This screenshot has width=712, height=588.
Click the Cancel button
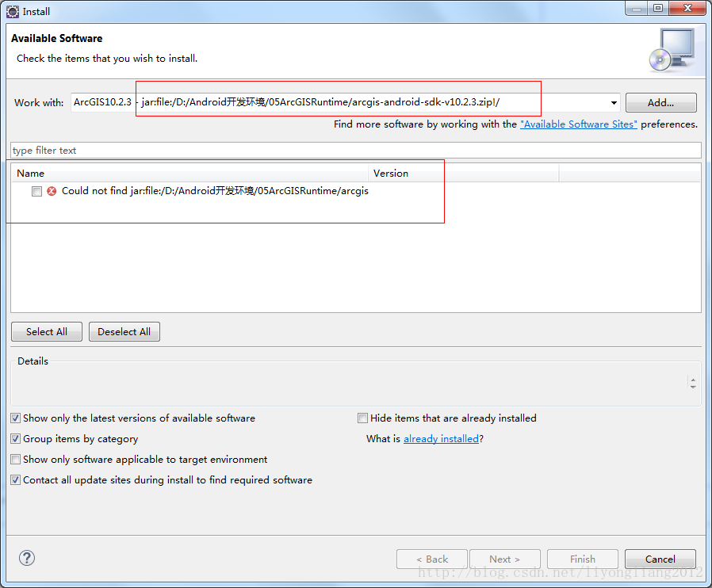660,559
